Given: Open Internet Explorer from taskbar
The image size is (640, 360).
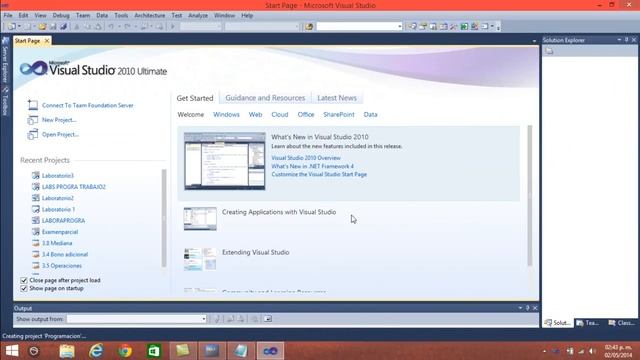Looking at the screenshot, I should 96,351.
